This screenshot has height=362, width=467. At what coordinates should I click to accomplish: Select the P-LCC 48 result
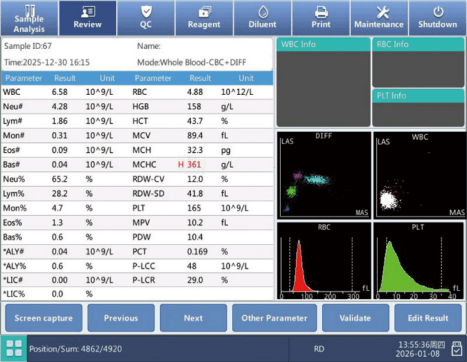click(192, 266)
